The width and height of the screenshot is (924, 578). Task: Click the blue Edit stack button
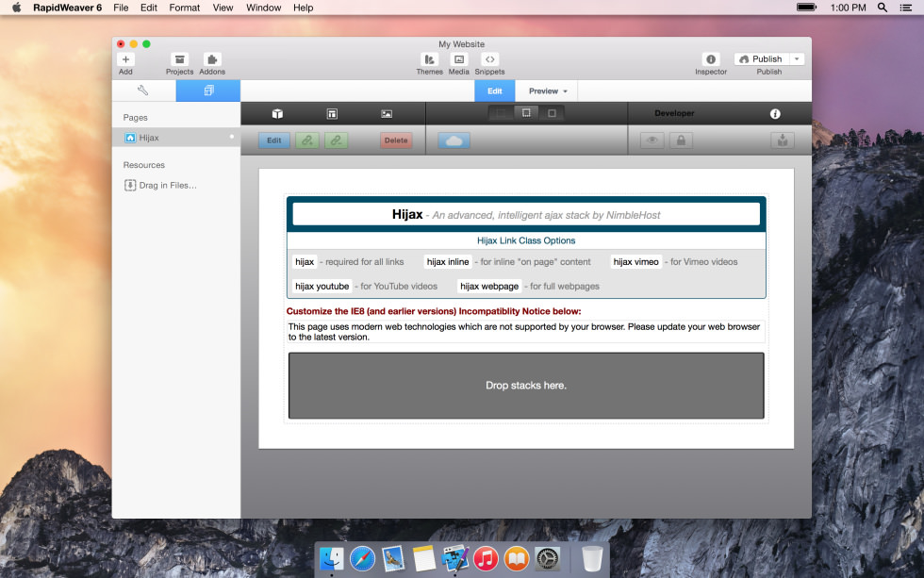tap(274, 140)
